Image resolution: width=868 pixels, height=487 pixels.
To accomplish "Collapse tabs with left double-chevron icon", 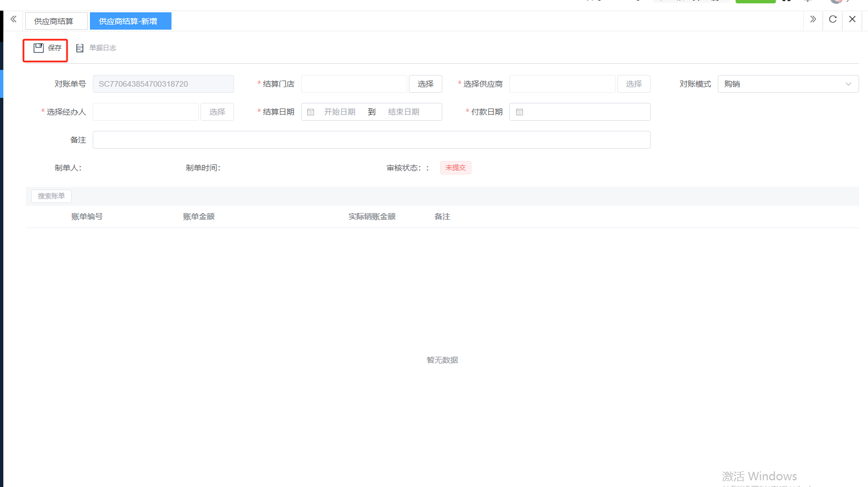I will 13,20.
